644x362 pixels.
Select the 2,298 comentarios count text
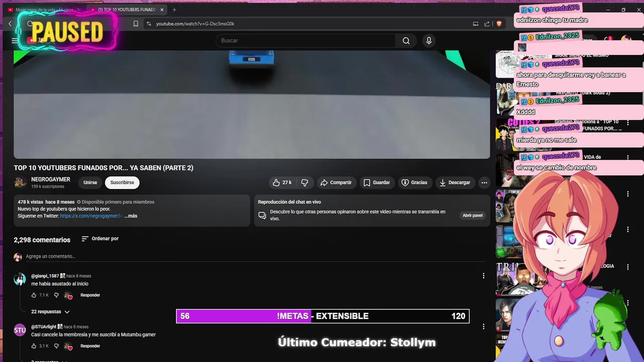pos(42,240)
